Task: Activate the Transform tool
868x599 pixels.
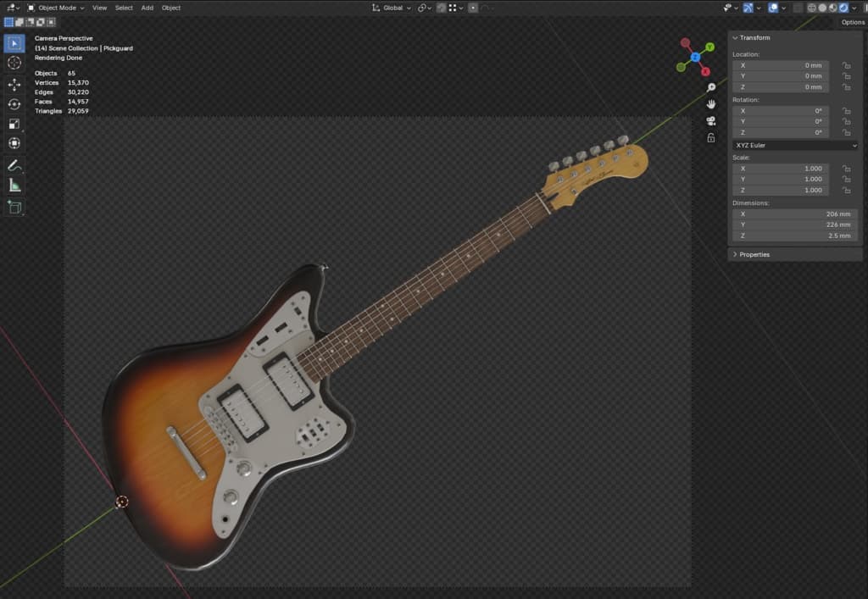Action: point(14,143)
